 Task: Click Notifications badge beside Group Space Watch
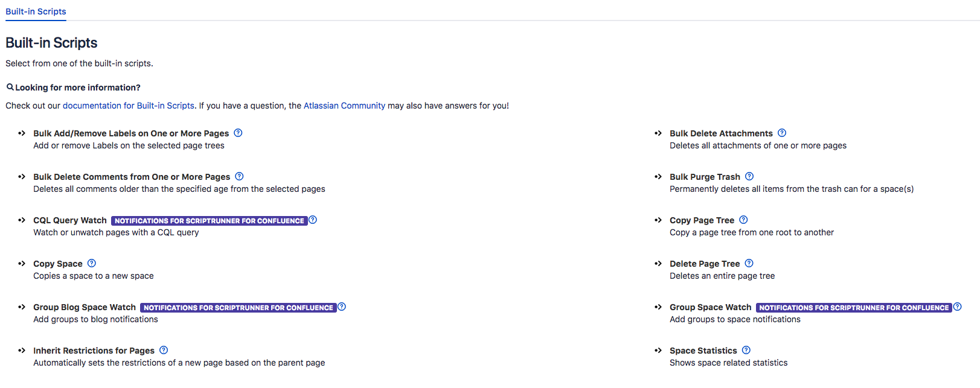point(854,308)
